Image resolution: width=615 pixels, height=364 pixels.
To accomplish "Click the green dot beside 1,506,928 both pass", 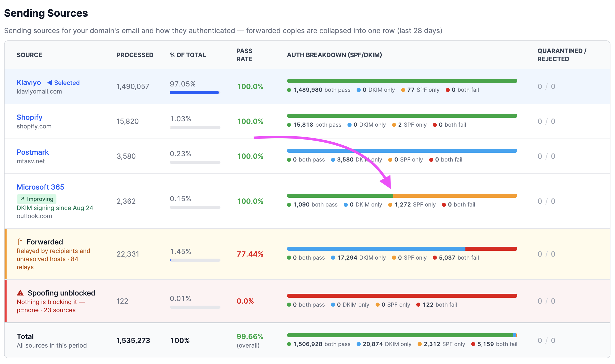I will point(289,344).
